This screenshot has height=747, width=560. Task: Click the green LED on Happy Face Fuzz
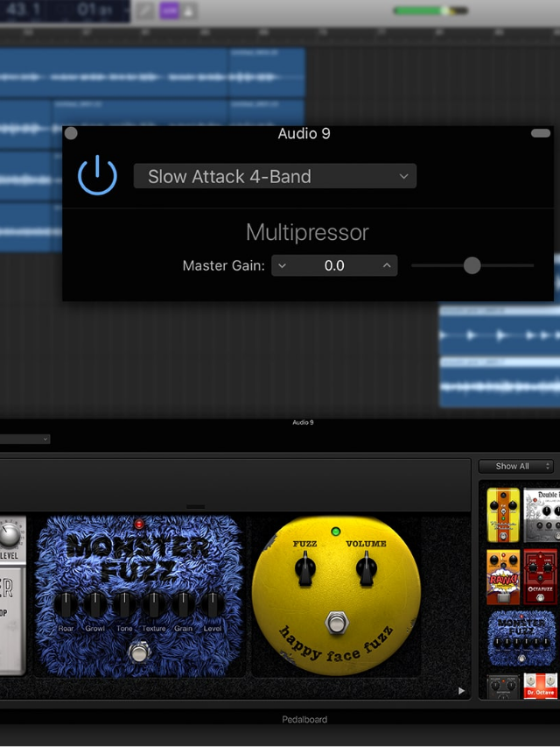pos(336,532)
